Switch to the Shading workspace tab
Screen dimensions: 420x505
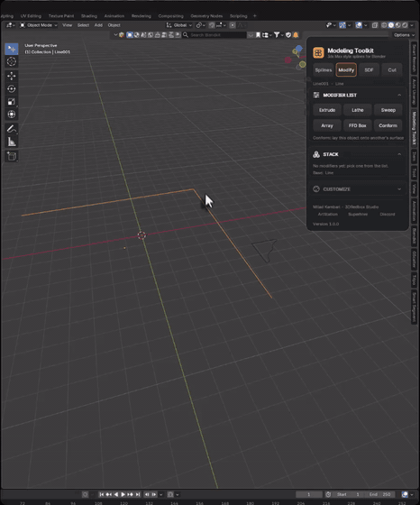click(89, 16)
